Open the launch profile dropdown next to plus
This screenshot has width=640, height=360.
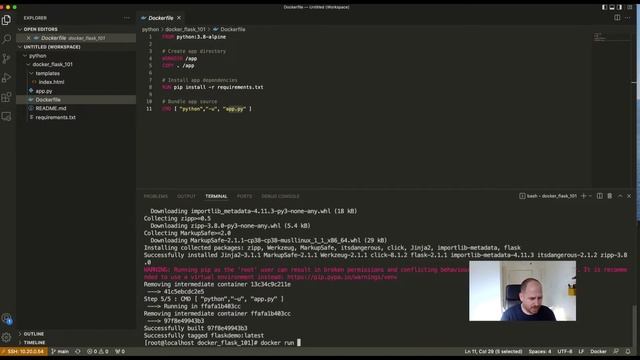point(590,196)
